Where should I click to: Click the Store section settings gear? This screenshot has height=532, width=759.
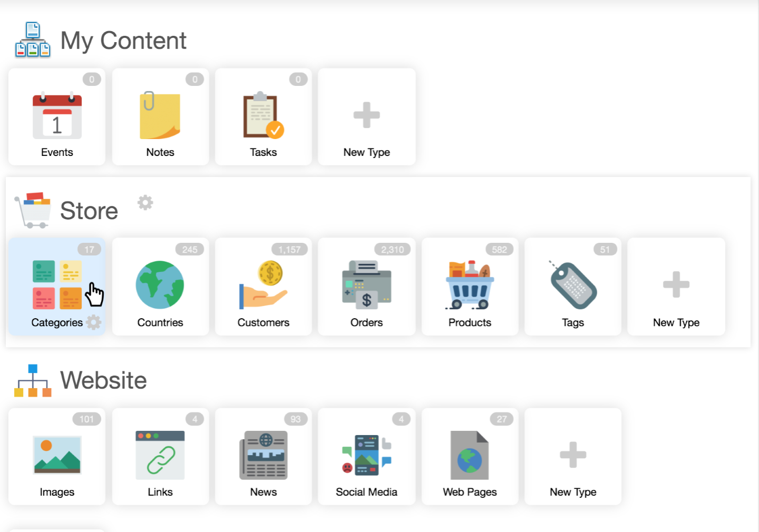pos(145,202)
